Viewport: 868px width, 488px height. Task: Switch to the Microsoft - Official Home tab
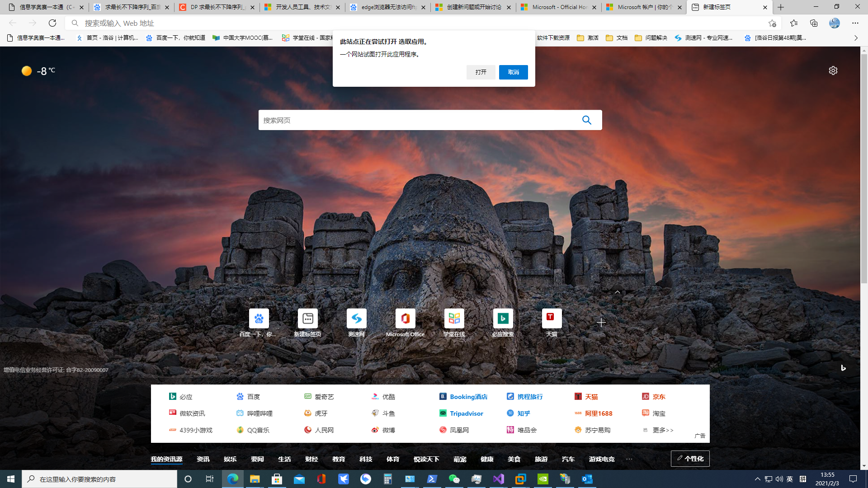[x=558, y=7]
